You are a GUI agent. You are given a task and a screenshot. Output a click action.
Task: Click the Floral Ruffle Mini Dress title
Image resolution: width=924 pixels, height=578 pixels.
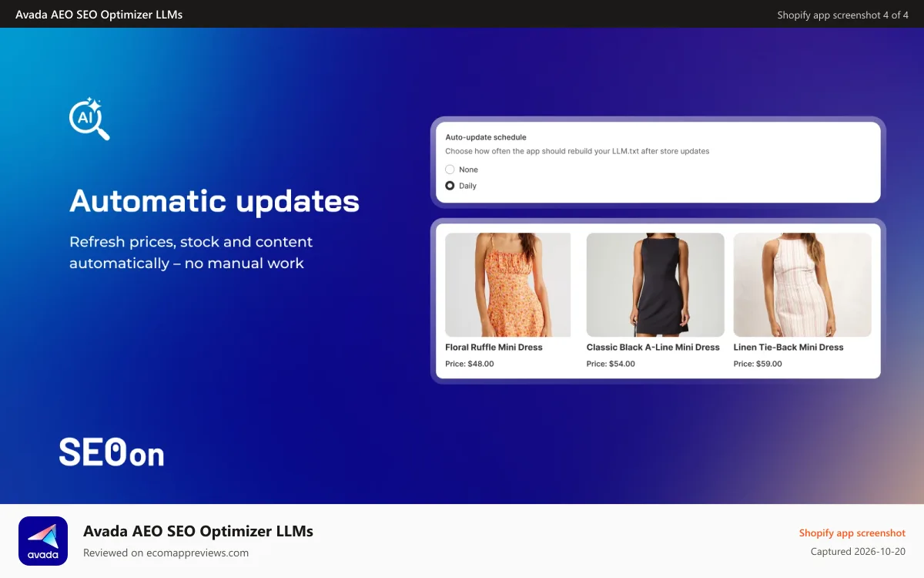tap(494, 348)
